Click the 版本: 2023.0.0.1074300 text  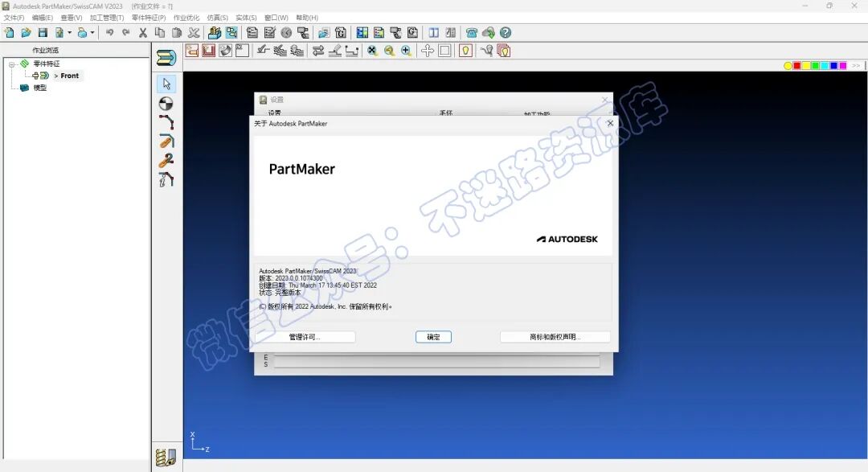(291, 278)
